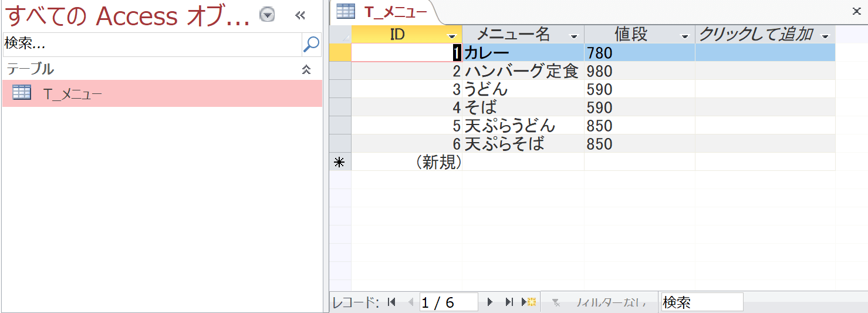
Task: Click the magnifier icon in navigation pane search
Action: [x=312, y=43]
